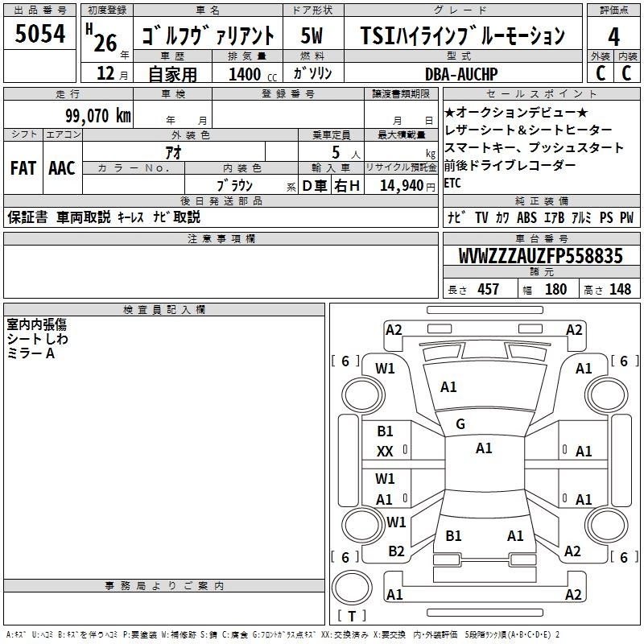The height and width of the screenshot is (644, 644).
Task: Select the ブラウン interior color field
Action: click(x=236, y=184)
